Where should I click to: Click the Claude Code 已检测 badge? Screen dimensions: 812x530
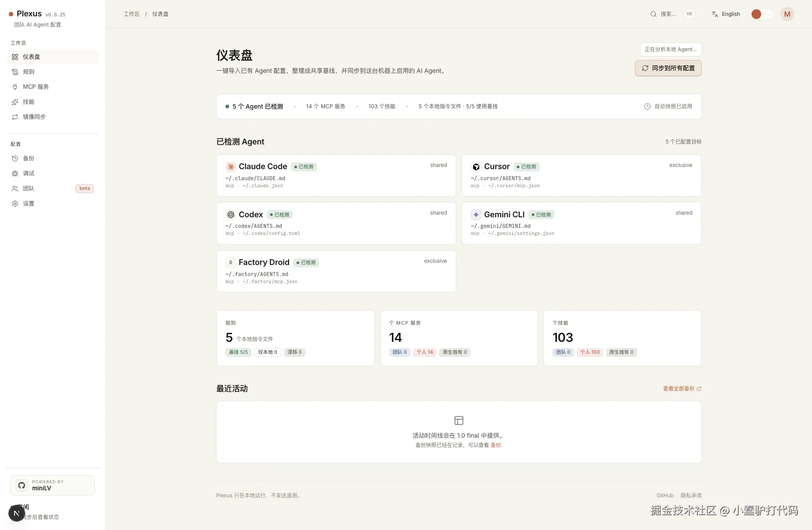(304, 167)
